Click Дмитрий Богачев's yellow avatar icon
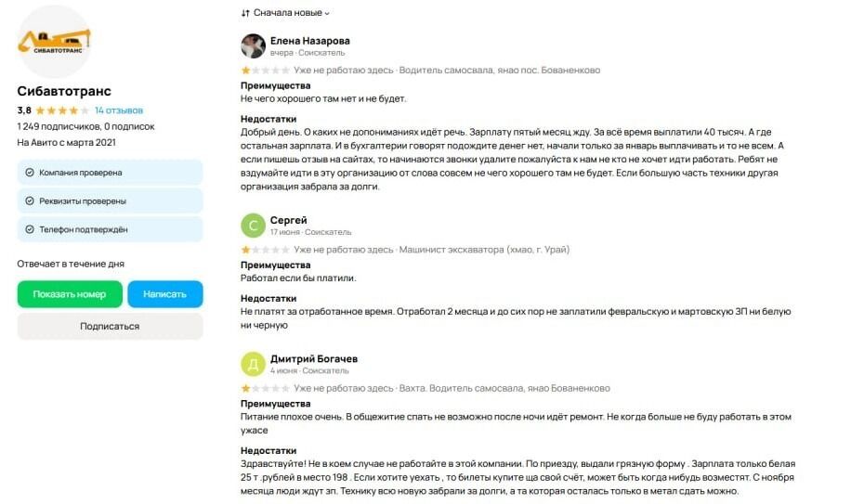The height and width of the screenshot is (504, 851). click(253, 364)
